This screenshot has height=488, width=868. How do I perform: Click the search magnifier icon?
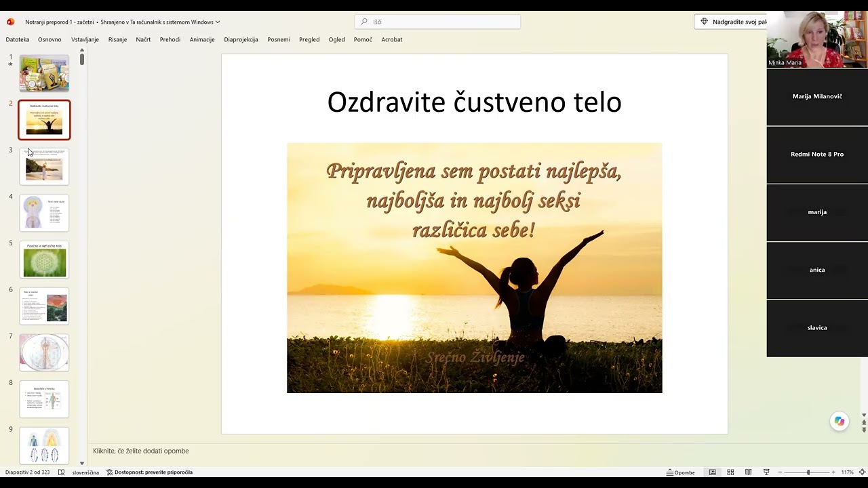(x=364, y=22)
